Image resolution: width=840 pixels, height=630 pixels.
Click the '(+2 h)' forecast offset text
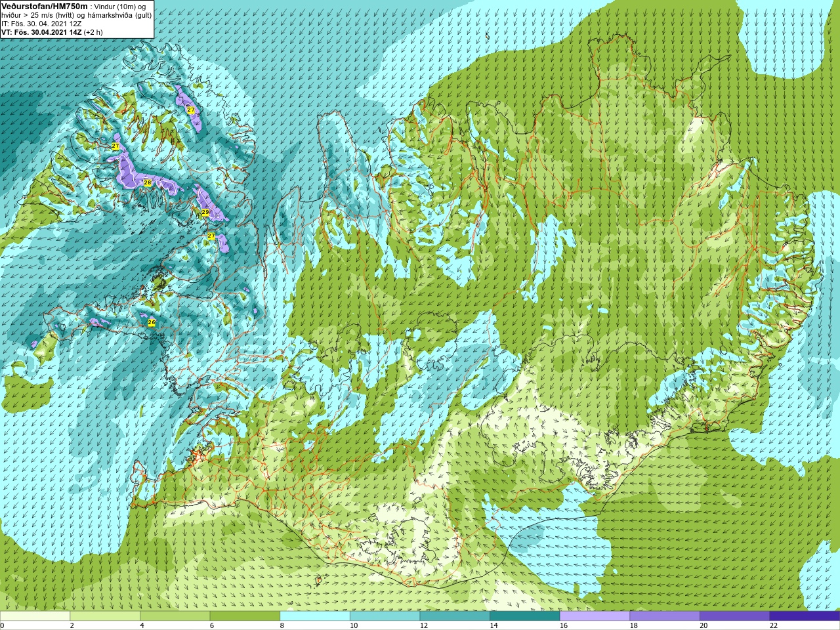click(x=93, y=31)
